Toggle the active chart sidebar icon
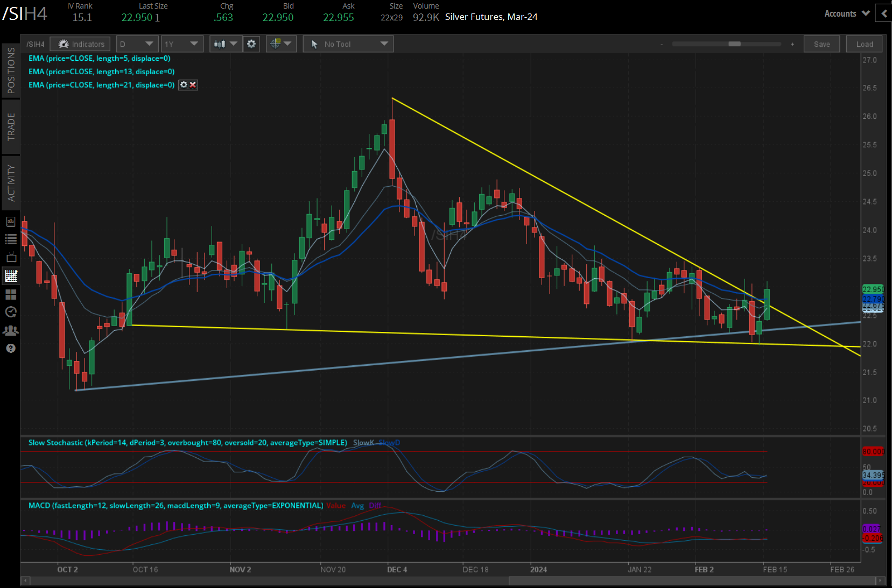 [11, 275]
